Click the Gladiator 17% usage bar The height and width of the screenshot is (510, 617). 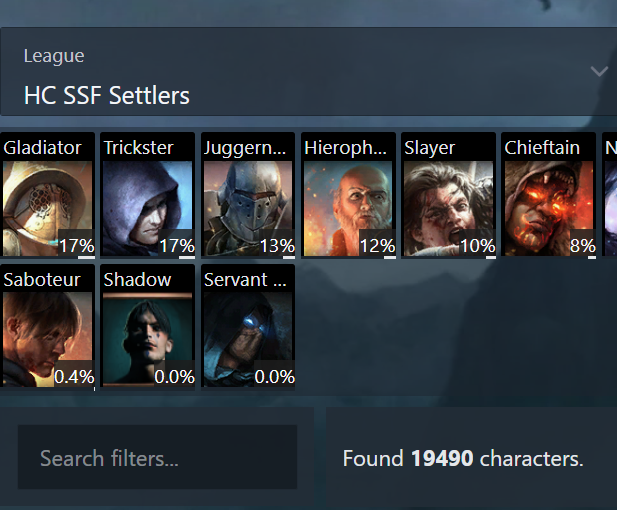86,257
